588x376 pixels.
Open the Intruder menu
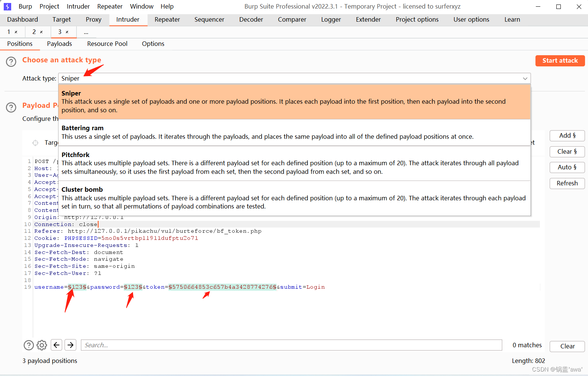click(78, 6)
